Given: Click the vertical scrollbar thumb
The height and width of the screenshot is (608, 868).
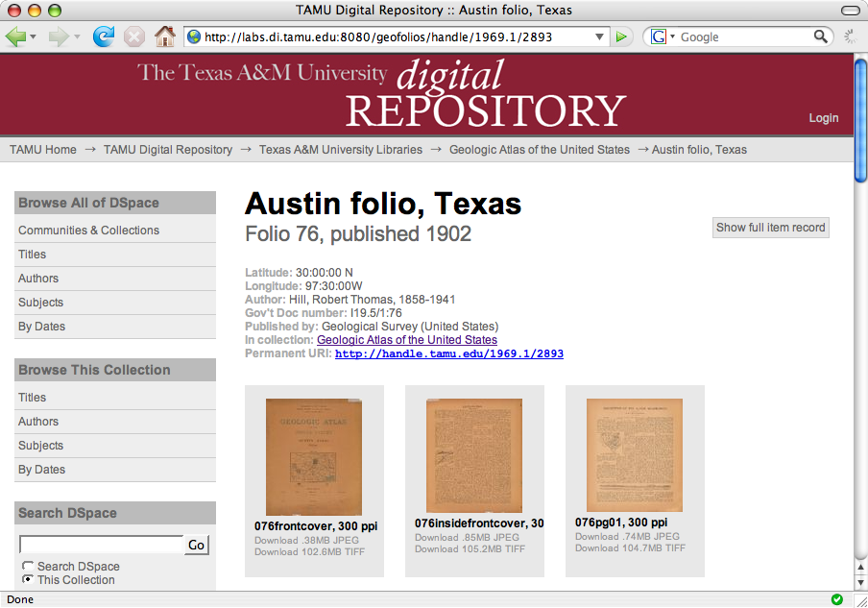Looking at the screenshot, I should 861,120.
